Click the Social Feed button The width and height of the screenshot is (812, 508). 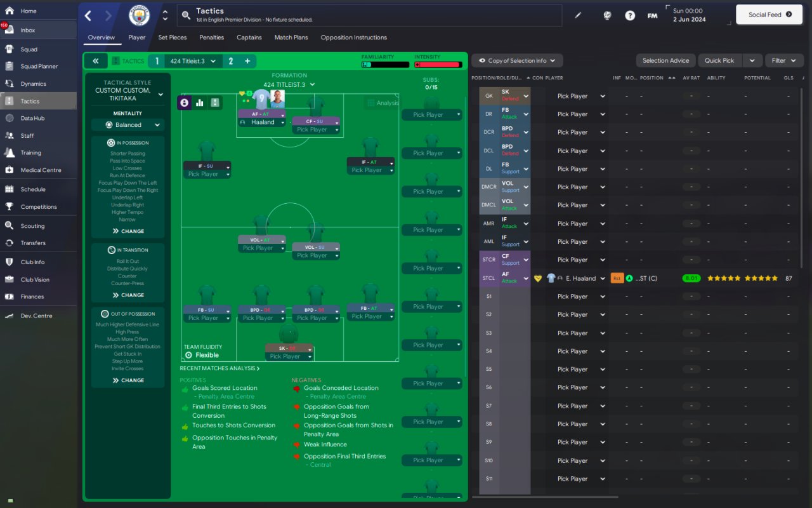pos(769,15)
